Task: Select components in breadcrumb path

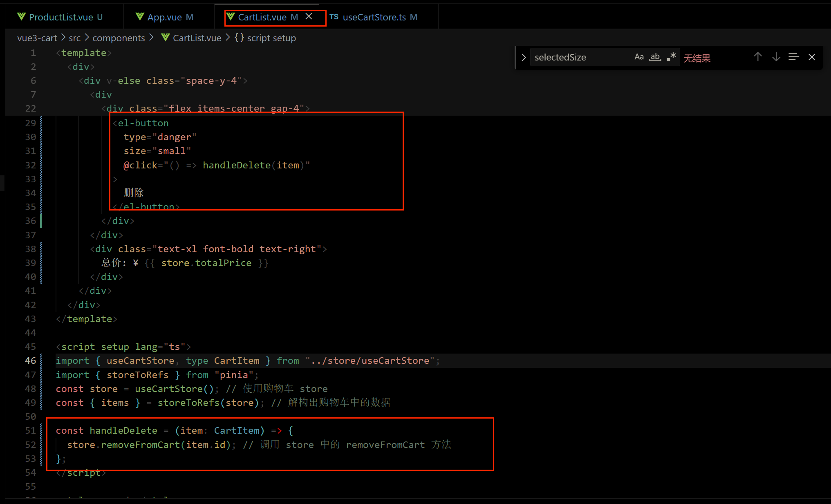Action: pos(119,38)
